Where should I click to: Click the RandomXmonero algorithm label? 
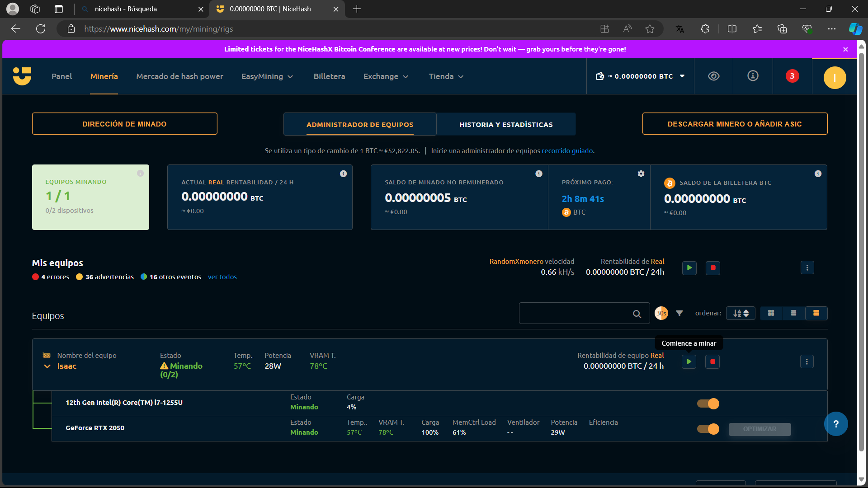pos(516,262)
